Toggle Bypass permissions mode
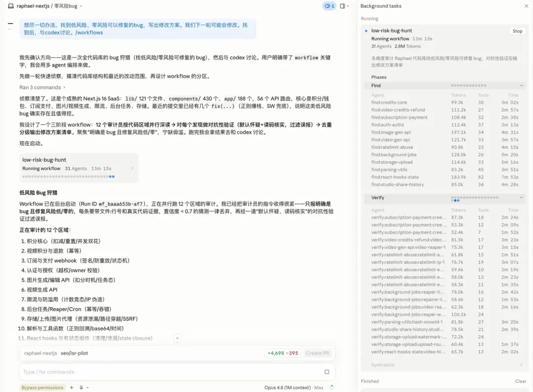Viewport: 533px width, 392px height. pyautogui.click(x=42, y=388)
